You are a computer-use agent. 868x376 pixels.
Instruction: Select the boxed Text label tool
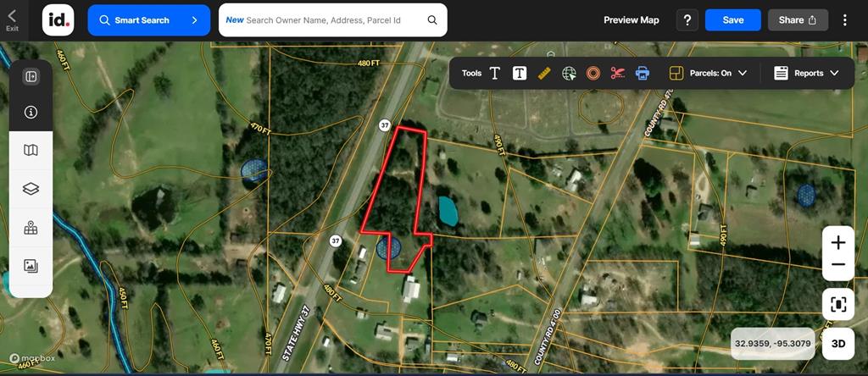520,73
